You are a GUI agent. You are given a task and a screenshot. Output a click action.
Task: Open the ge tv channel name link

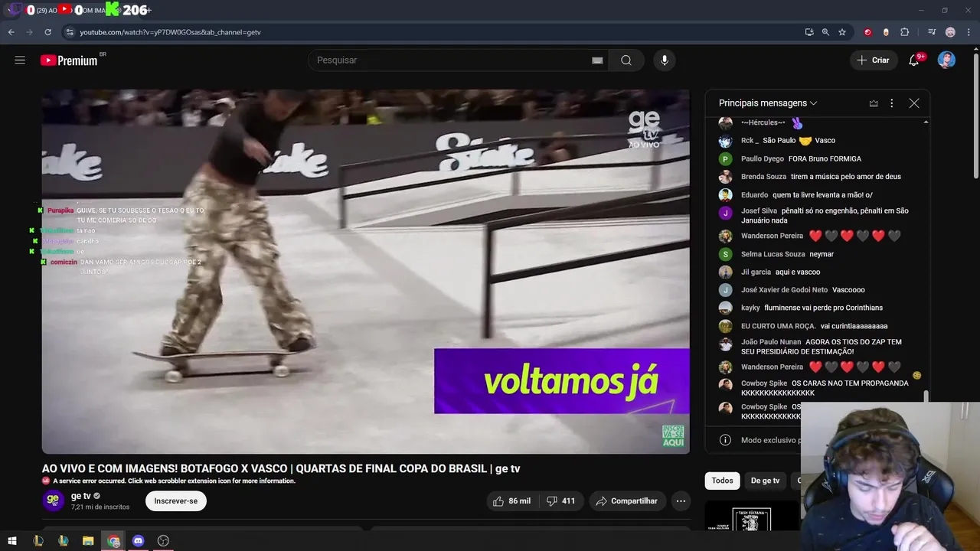click(x=80, y=496)
